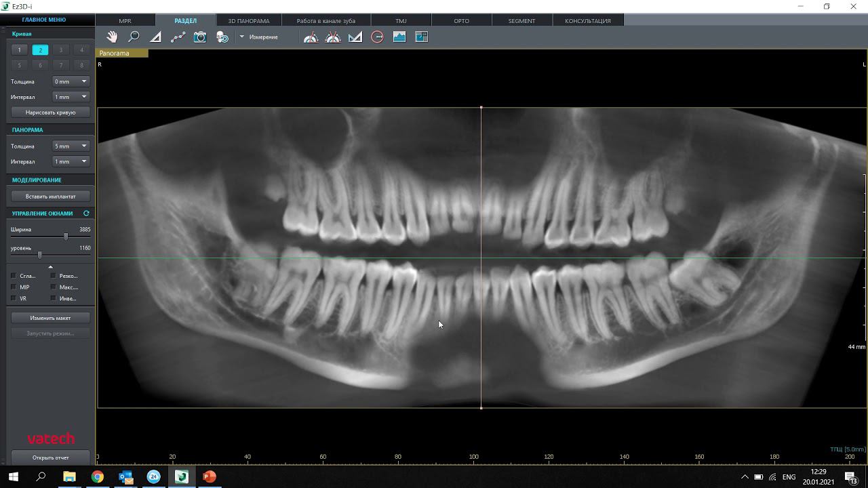Click the region selection grid icon
The image size is (868, 488).
tap(421, 37)
